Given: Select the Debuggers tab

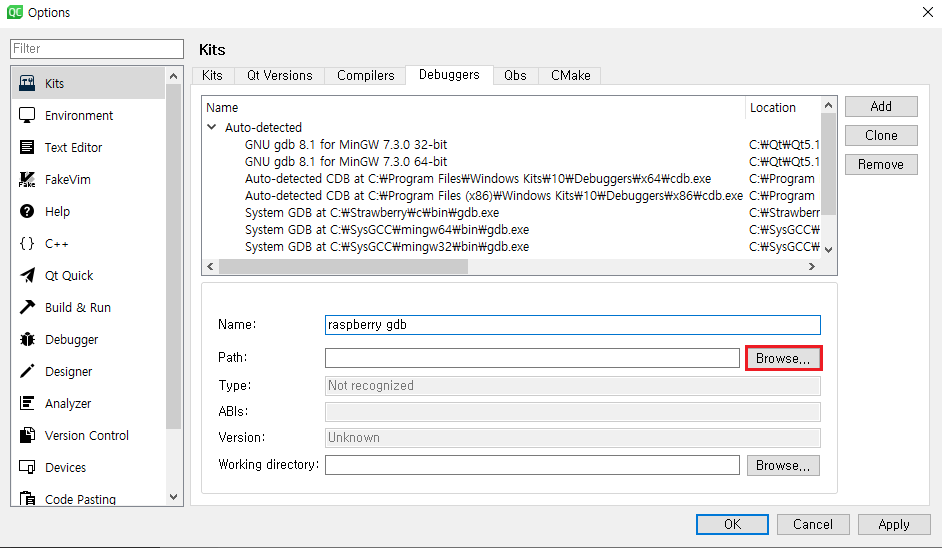Looking at the screenshot, I should [x=449, y=75].
